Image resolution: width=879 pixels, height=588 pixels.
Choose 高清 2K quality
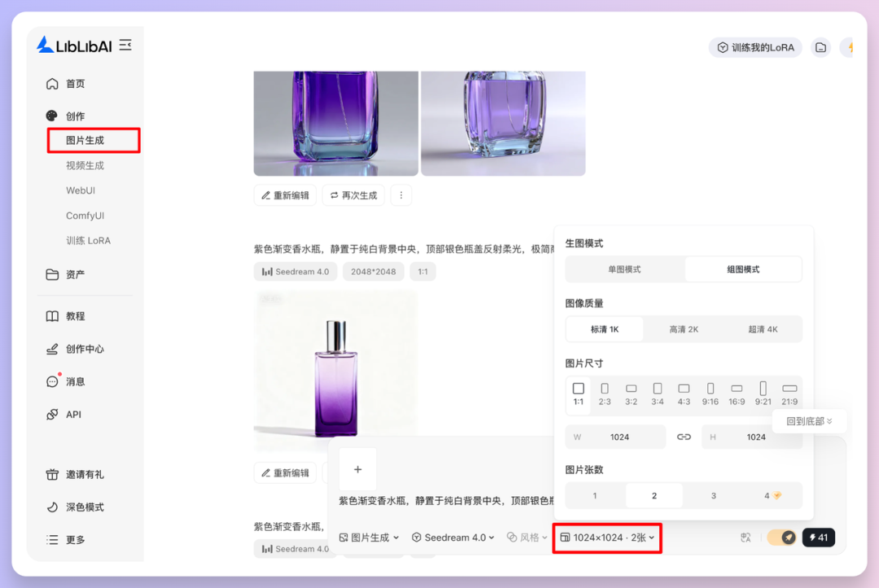[x=684, y=329]
